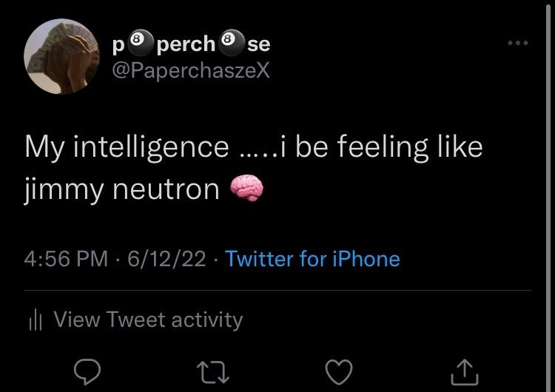
Task: Open View Tweet activity
Action: [x=148, y=320]
